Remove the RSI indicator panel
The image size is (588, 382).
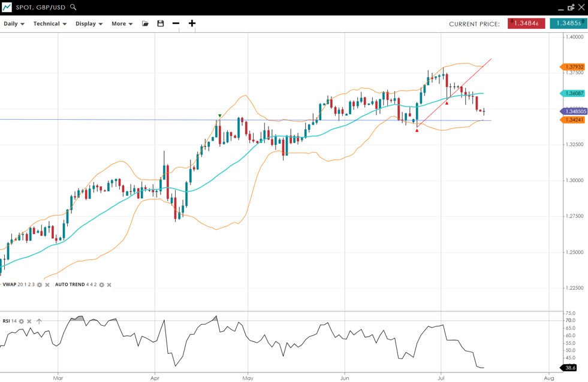pos(29,322)
